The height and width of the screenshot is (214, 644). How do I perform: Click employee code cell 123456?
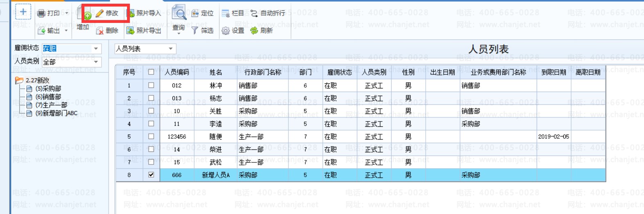(x=177, y=137)
